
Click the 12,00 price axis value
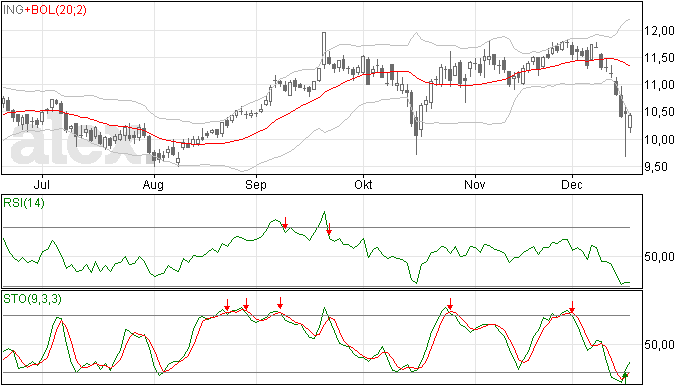tap(659, 30)
